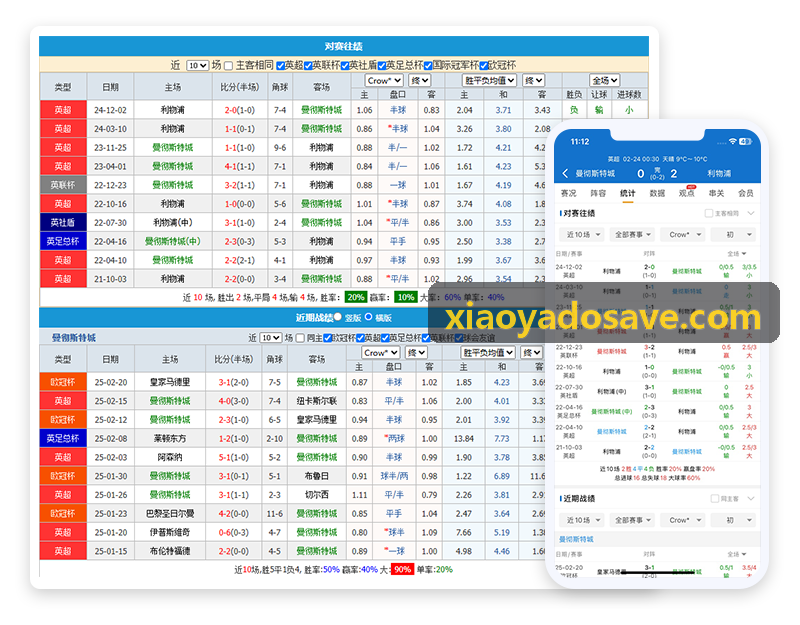
Task: Click green 20% win rate badge
Action: pyautogui.click(x=356, y=297)
